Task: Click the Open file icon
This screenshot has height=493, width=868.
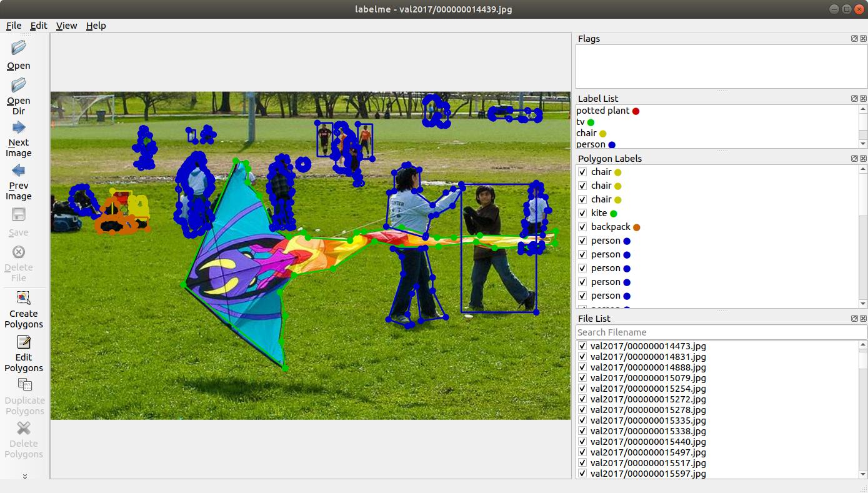Action: point(18,48)
